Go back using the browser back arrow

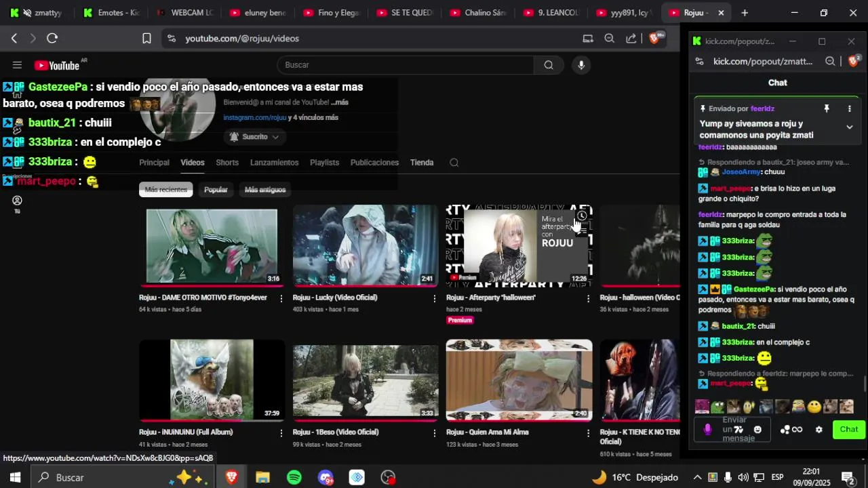(14, 39)
